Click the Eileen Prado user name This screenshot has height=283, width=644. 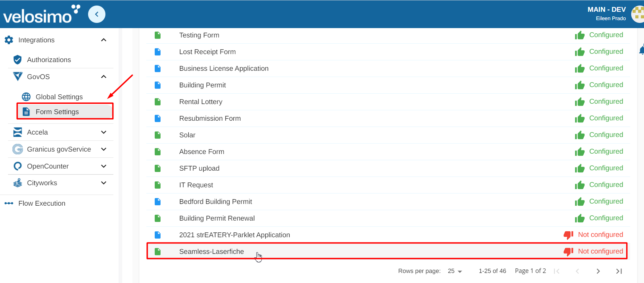click(x=611, y=18)
